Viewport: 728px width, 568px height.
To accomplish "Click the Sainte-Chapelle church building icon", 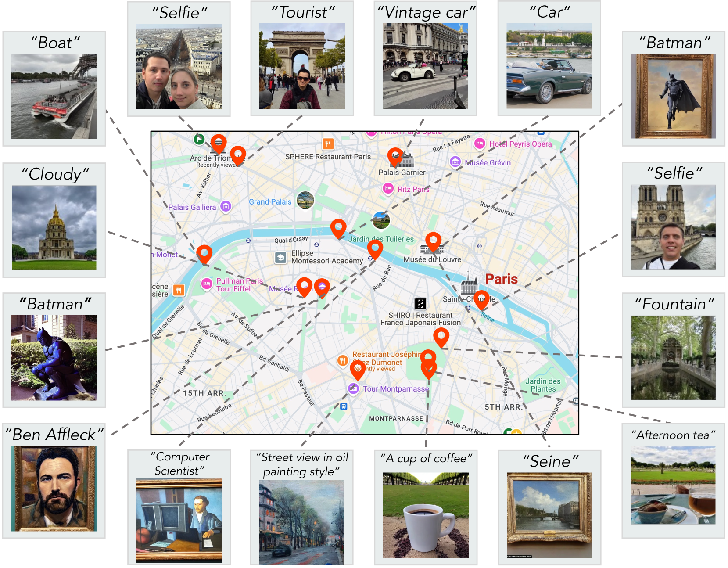I will pos(469,284).
